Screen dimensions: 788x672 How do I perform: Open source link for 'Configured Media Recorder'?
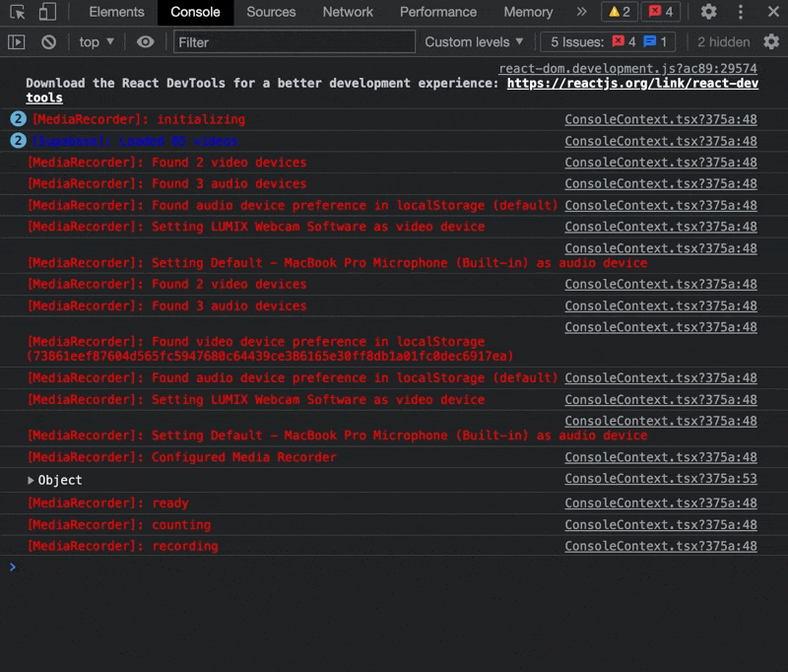click(x=661, y=457)
